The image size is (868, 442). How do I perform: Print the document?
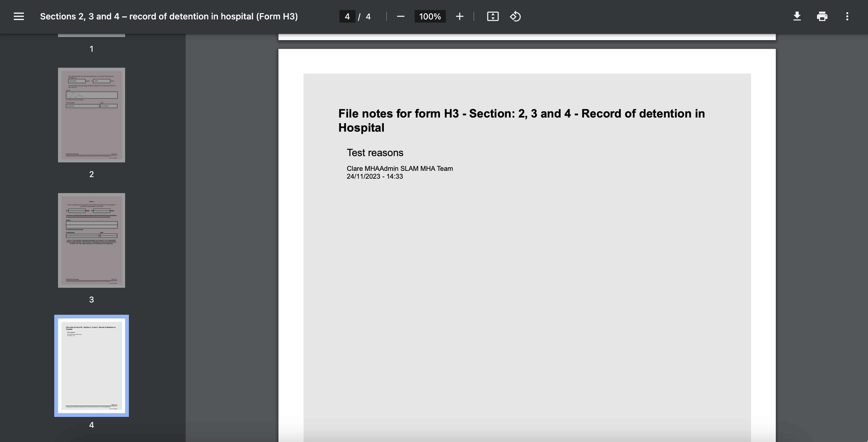coord(822,17)
